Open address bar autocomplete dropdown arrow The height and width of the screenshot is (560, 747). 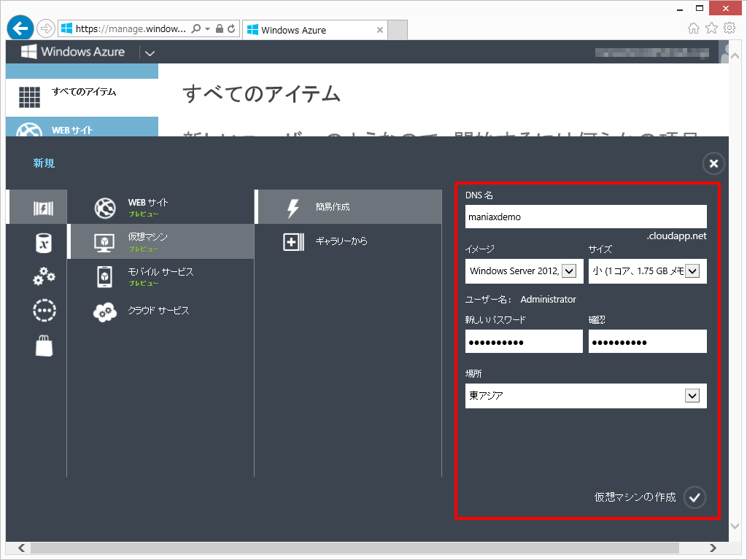click(x=208, y=28)
